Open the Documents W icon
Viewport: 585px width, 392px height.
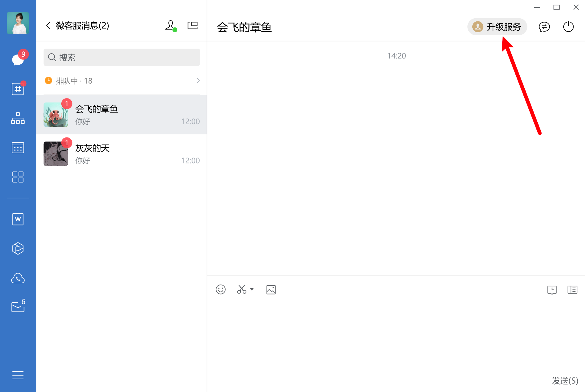tap(18, 219)
